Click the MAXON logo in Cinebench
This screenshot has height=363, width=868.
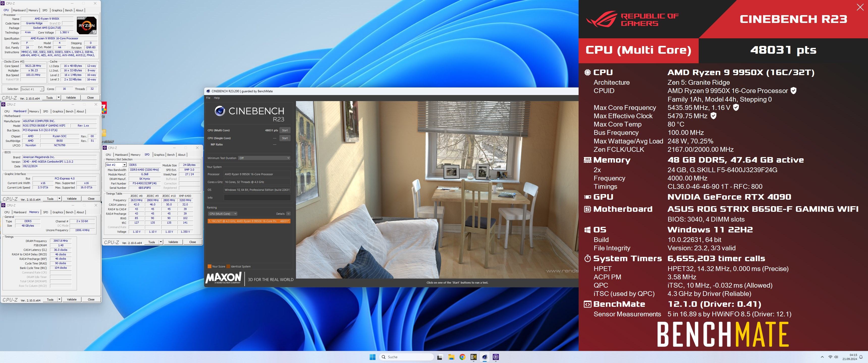[223, 278]
